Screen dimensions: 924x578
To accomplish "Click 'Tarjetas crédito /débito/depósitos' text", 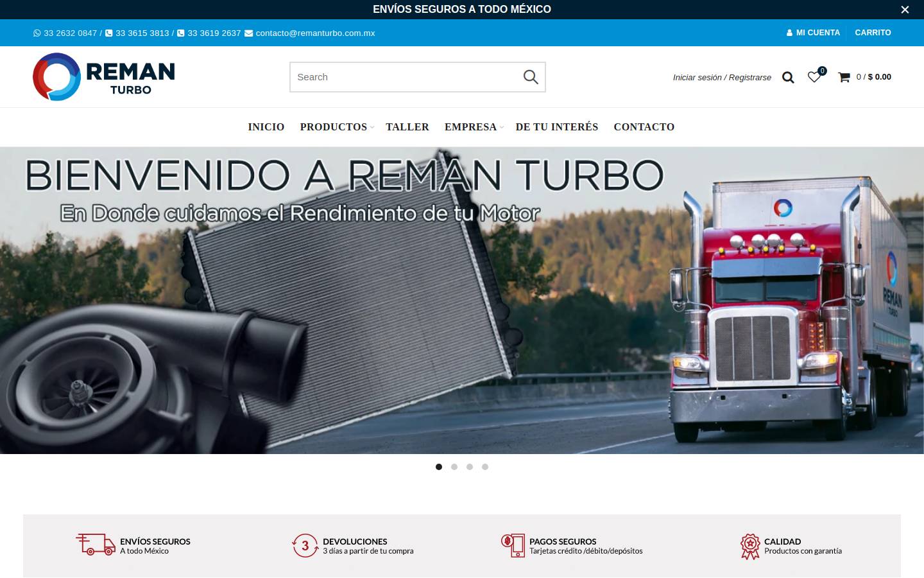I will [586, 551].
